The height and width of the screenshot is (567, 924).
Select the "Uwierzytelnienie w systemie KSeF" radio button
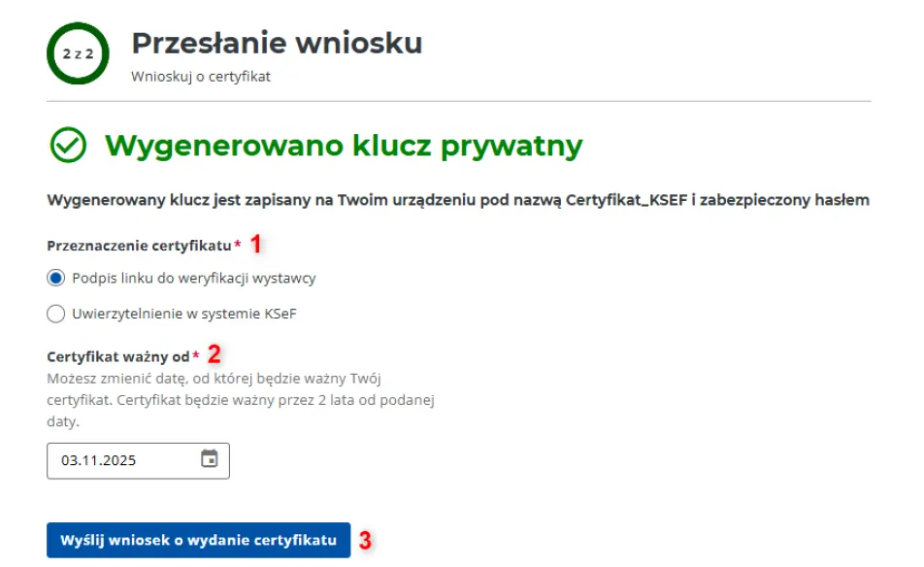pyautogui.click(x=56, y=314)
